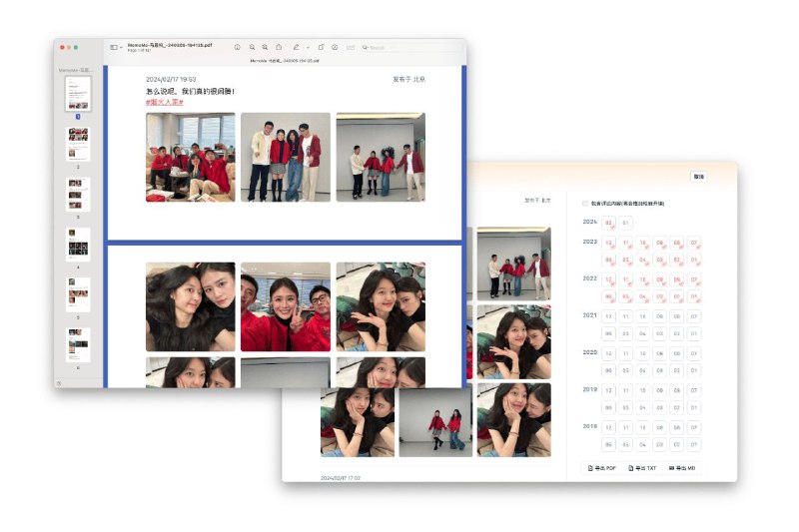799x532 pixels.
Task: Click 2024/02/17 17:02 timestamp in export window
Action: [x=341, y=478]
